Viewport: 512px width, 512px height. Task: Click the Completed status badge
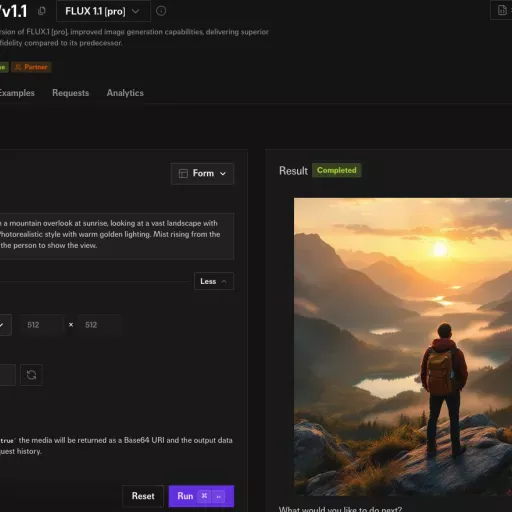(337, 170)
